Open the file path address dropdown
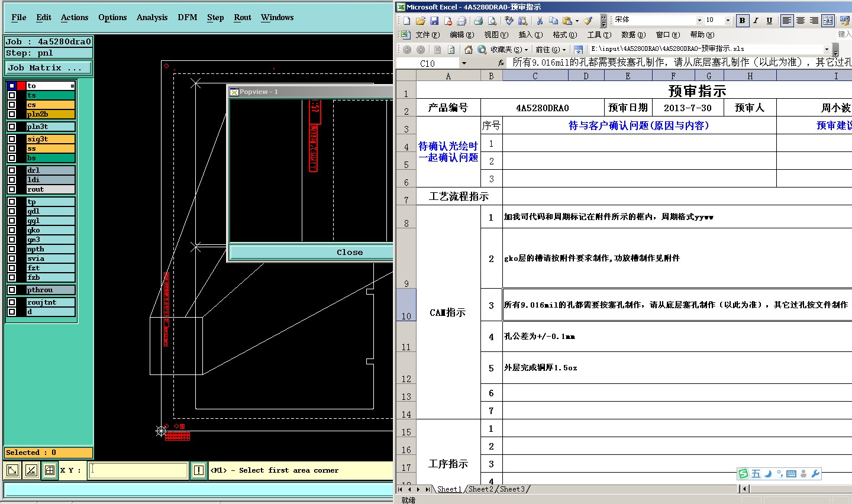This screenshot has width=852, height=504. [x=827, y=49]
